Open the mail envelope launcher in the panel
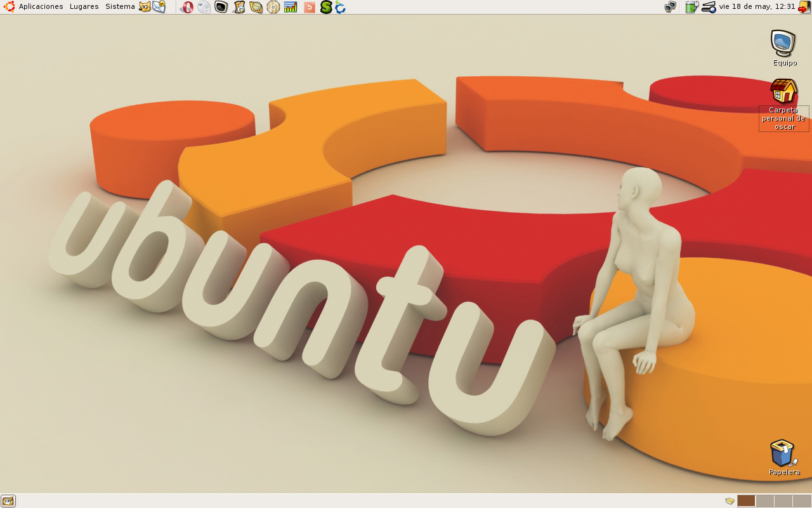 (x=159, y=7)
